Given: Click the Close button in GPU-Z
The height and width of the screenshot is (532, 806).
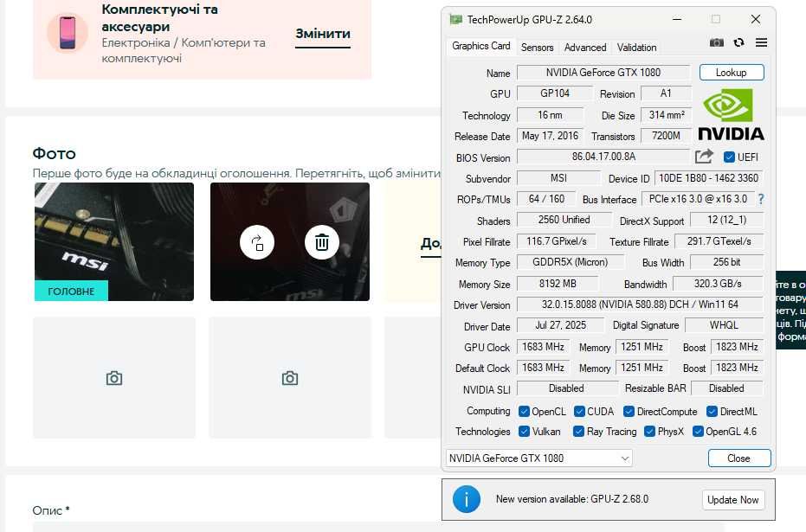Looking at the screenshot, I should click(738, 458).
